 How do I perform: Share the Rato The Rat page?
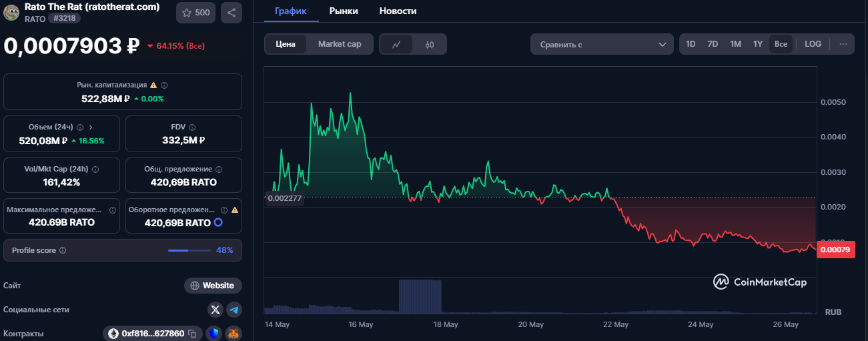click(x=231, y=13)
